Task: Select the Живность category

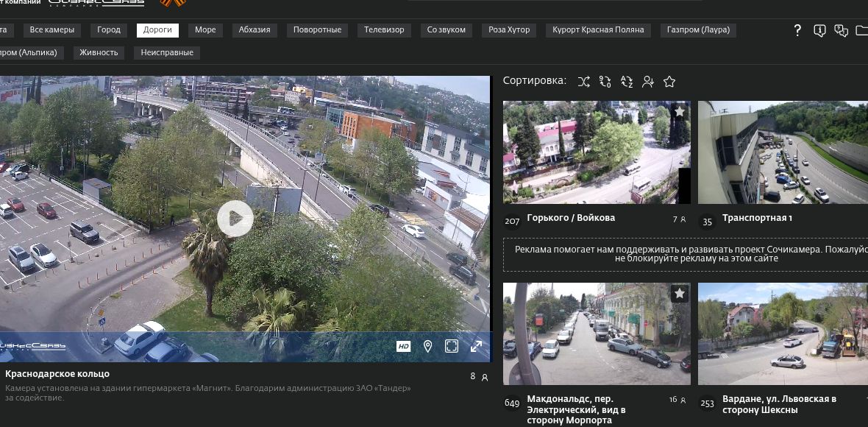Action: point(99,52)
